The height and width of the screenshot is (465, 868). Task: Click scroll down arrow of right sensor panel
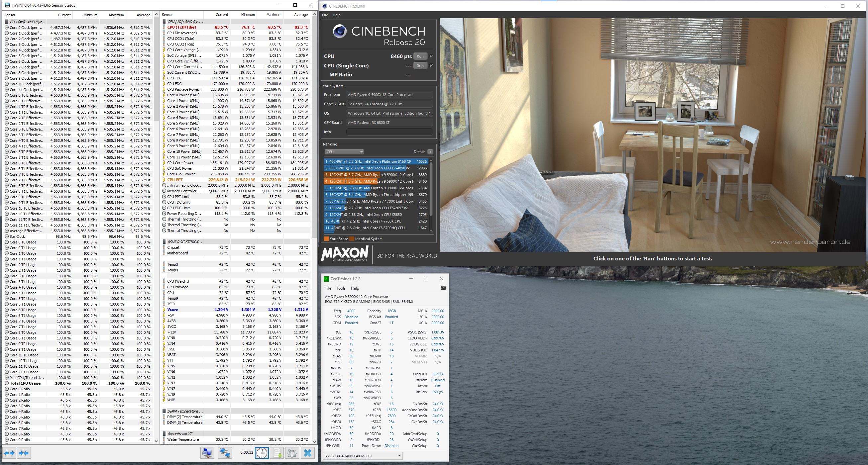pos(314,441)
